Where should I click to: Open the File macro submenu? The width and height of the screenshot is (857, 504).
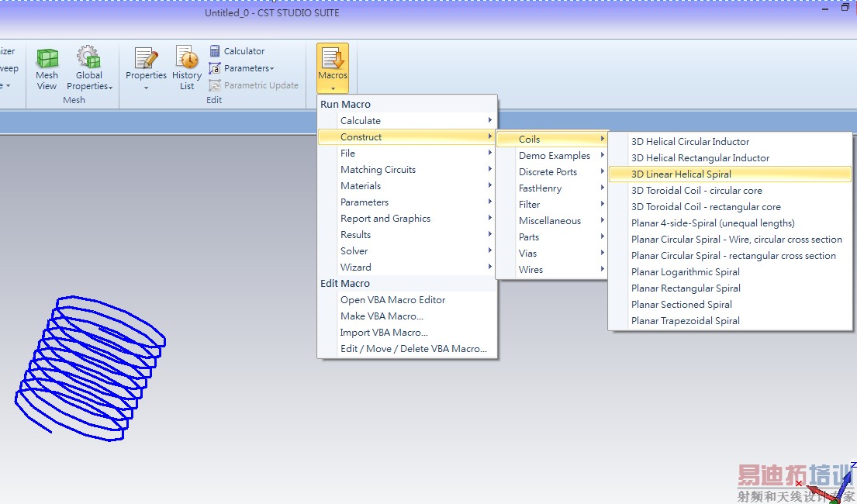click(x=408, y=153)
